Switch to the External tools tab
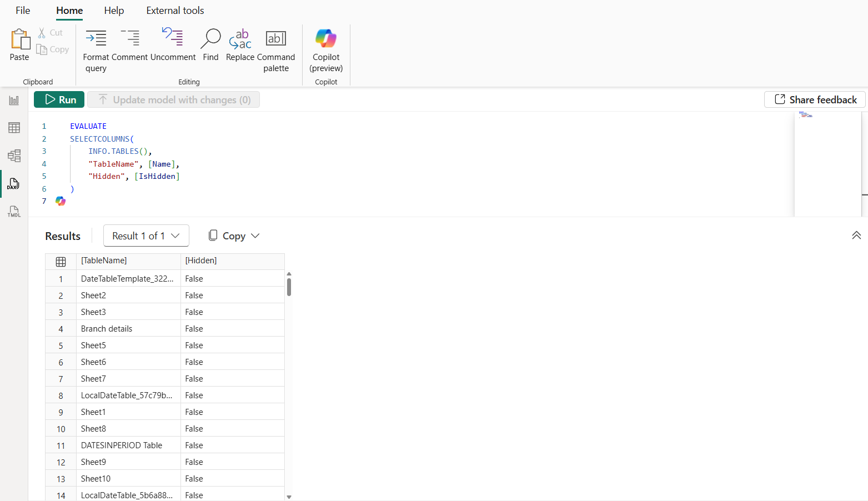 pyautogui.click(x=175, y=10)
